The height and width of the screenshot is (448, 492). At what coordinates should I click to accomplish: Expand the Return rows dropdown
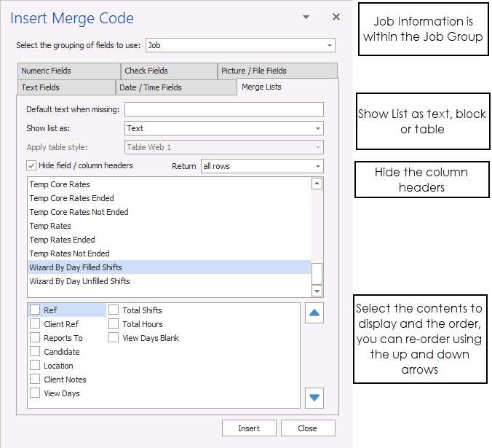point(318,167)
